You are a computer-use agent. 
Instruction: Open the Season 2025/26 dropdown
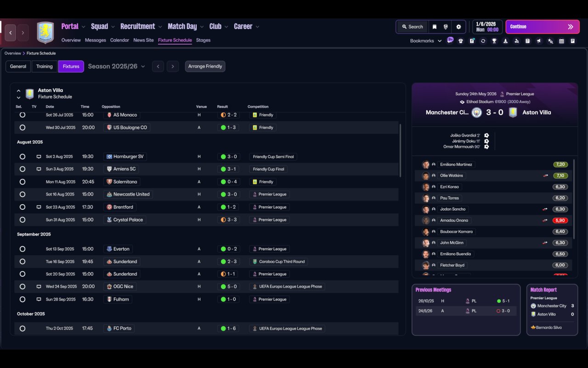116,66
